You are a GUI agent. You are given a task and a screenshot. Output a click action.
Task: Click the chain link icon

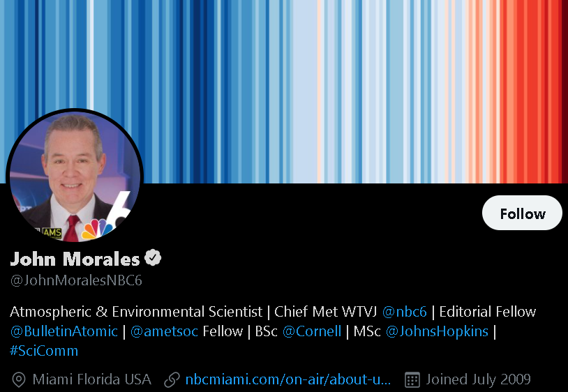(172, 379)
